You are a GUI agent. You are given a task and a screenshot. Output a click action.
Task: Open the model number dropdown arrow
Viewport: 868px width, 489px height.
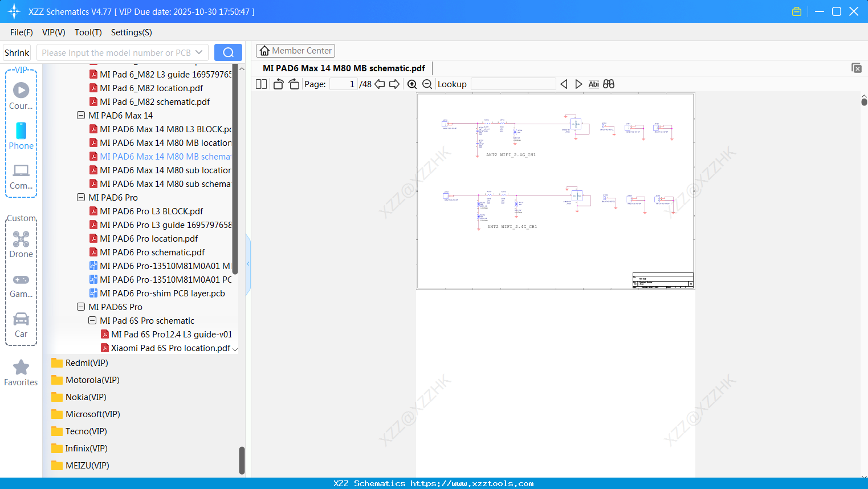[199, 52]
